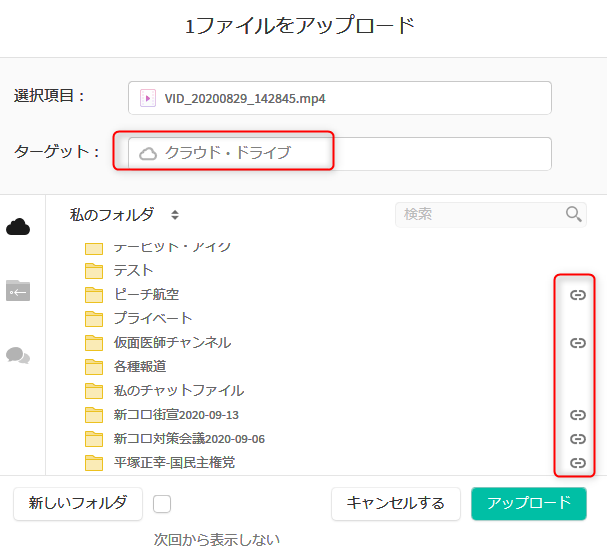Click link icon beside 平塚正幸-国民主権党

[x=577, y=463]
